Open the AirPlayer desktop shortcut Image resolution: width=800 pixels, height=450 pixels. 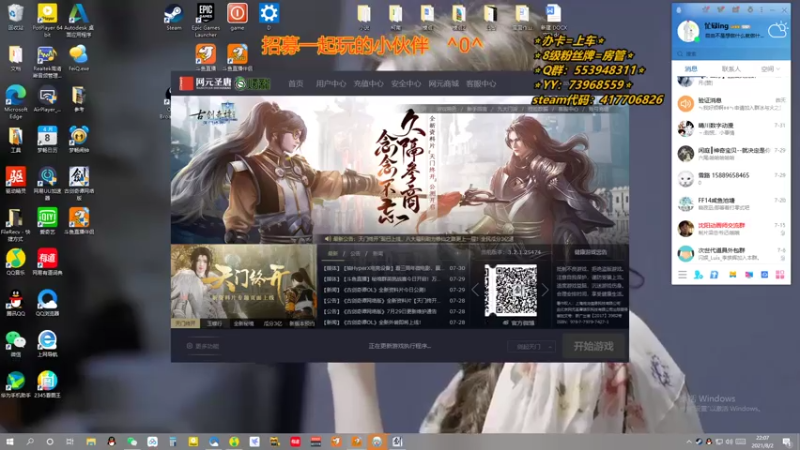(x=47, y=99)
